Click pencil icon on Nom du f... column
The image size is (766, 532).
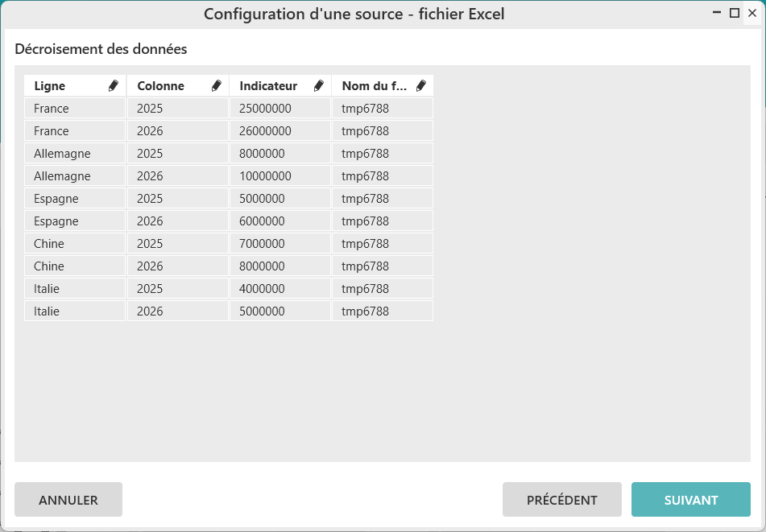(421, 86)
